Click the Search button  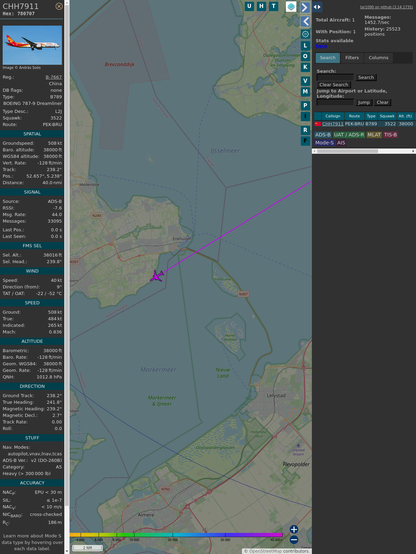[366, 77]
